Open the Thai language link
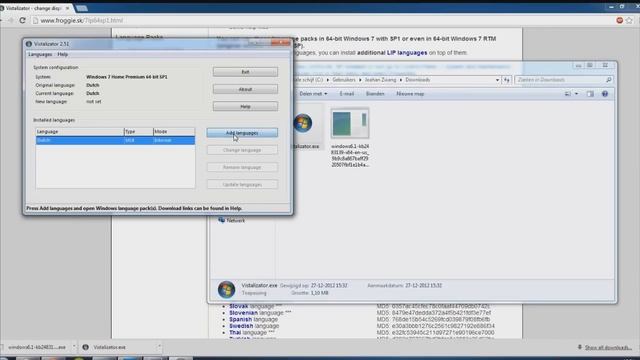640x360 pixels. click(x=235, y=332)
